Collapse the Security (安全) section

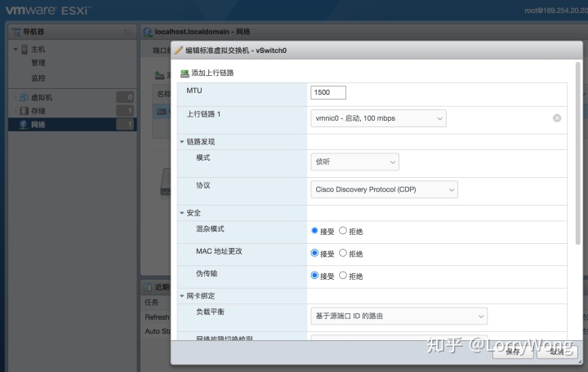click(182, 213)
